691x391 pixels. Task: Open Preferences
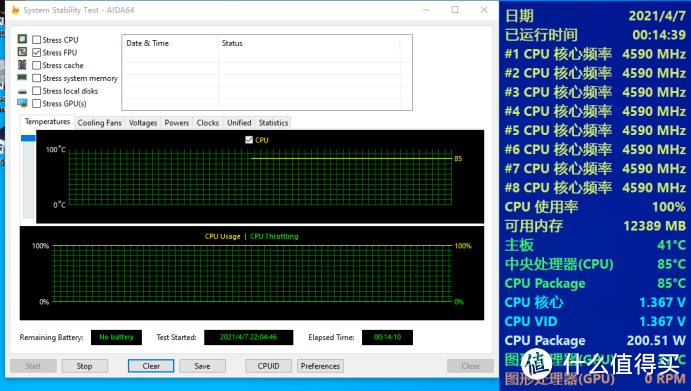click(x=320, y=366)
